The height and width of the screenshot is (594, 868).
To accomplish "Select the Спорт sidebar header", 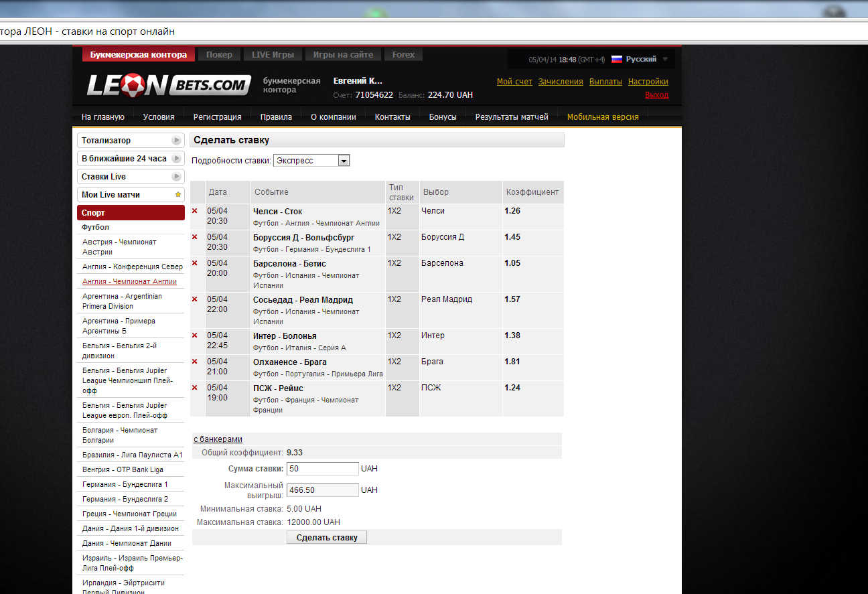I will pyautogui.click(x=131, y=213).
